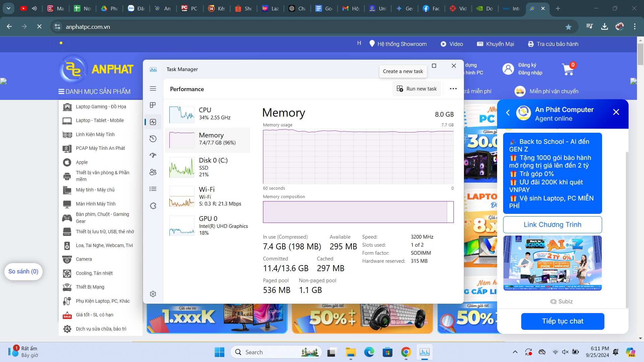
Task: Click ANPHAT site logo
Action: (x=97, y=69)
